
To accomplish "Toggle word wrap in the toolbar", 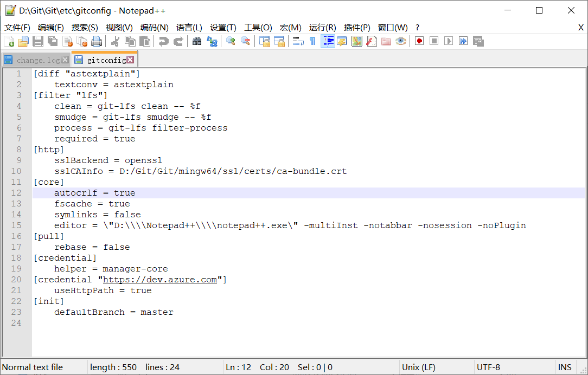I will click(x=298, y=41).
